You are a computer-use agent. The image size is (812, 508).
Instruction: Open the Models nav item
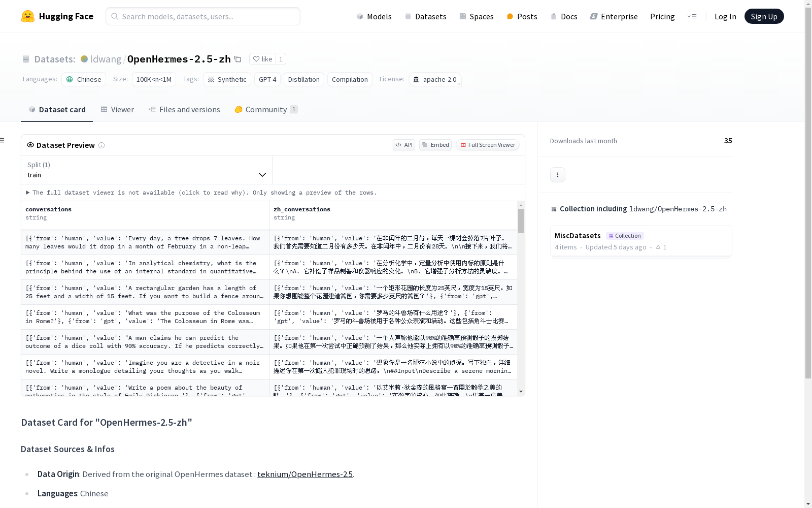[x=374, y=16]
